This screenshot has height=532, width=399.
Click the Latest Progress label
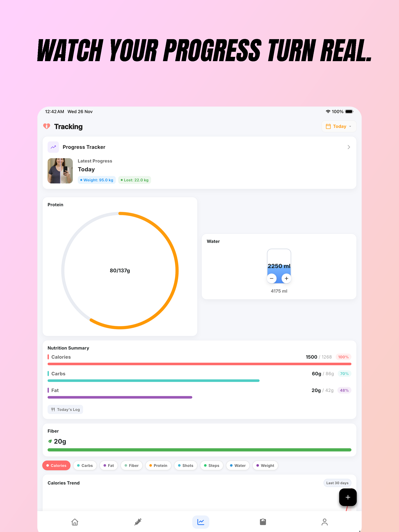click(x=95, y=161)
